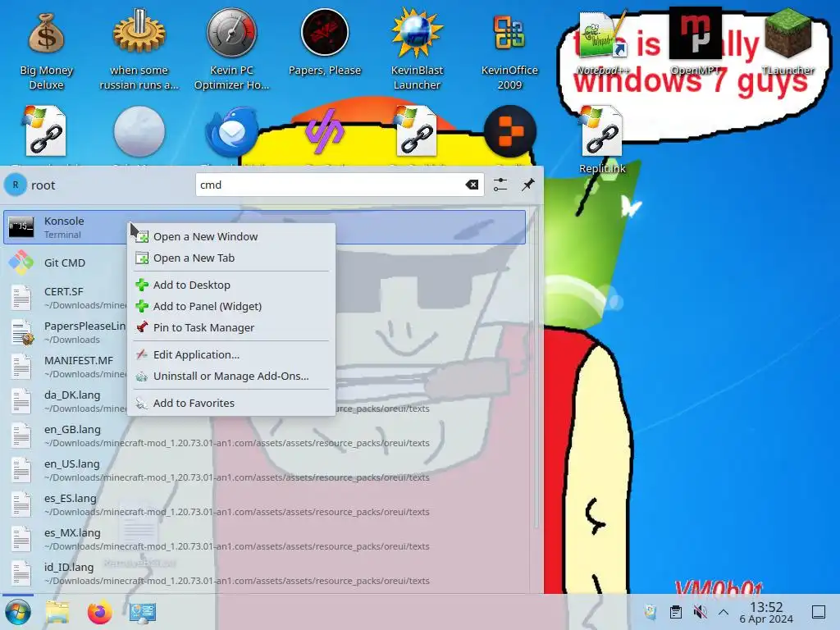Toggle the muted volume tray icon
Viewport: 840px width, 630px height.
pyautogui.click(x=700, y=612)
